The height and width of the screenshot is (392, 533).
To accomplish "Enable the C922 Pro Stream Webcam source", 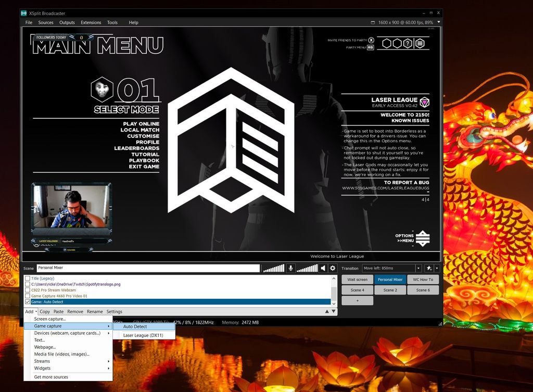I will pos(27,289).
